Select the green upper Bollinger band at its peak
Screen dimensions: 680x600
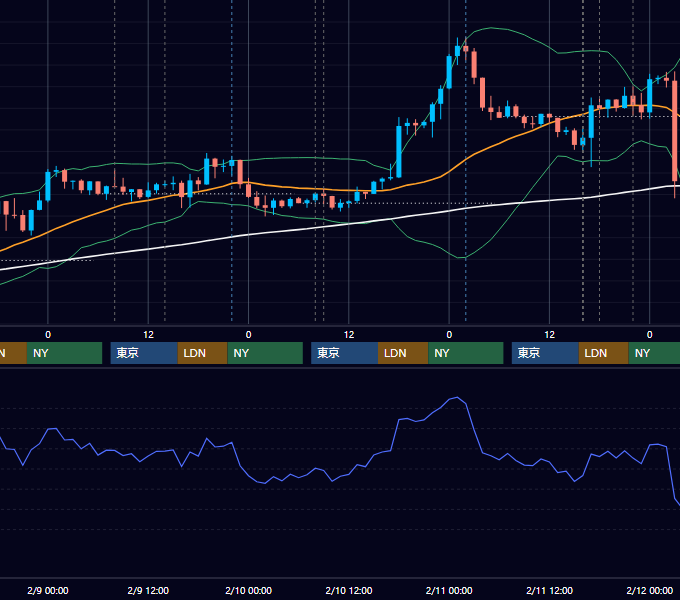click(x=491, y=28)
